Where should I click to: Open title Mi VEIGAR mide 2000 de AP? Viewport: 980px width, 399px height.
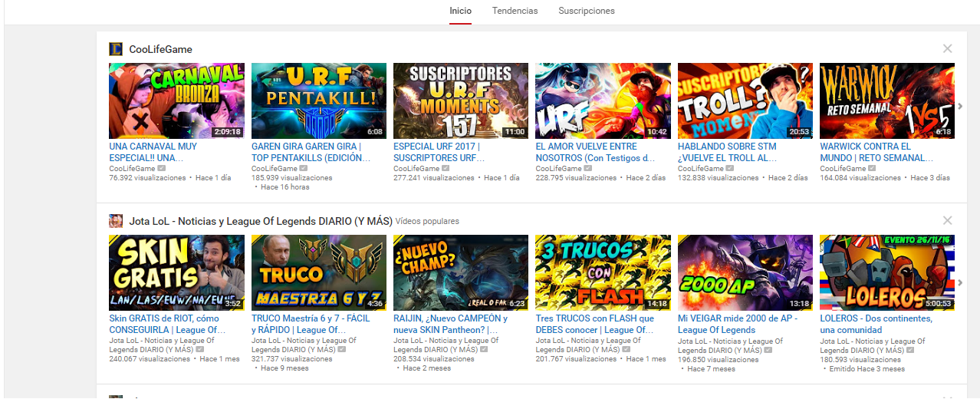(x=738, y=324)
